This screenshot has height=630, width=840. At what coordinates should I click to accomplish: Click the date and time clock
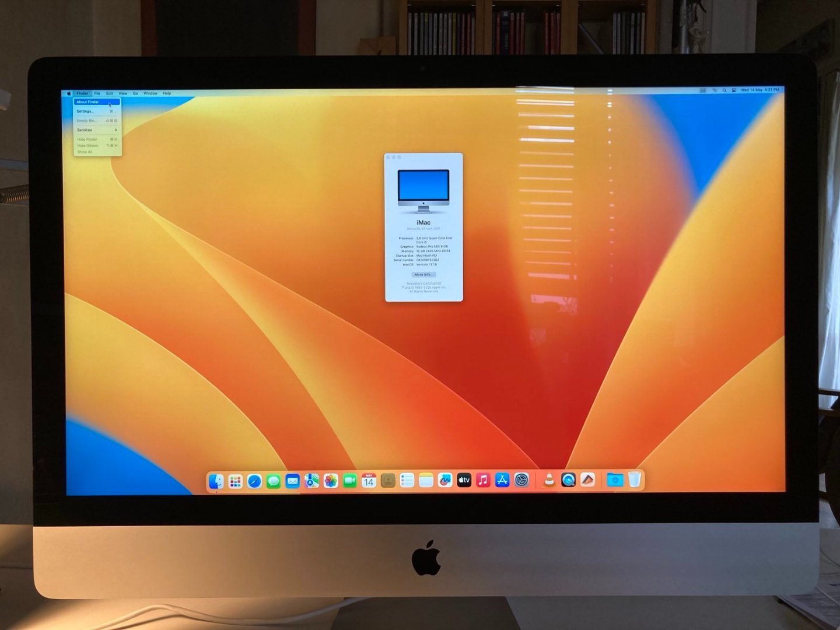[759, 90]
